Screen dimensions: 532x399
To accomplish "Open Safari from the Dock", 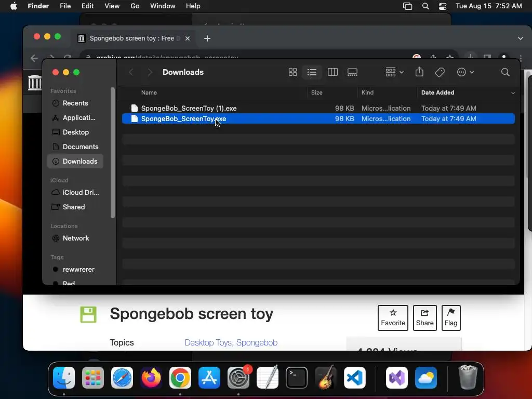I will click(x=122, y=377).
